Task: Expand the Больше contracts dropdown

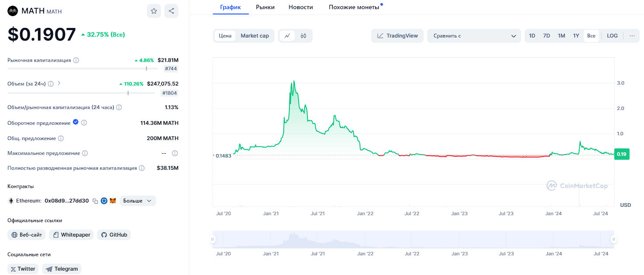Action: [137, 201]
